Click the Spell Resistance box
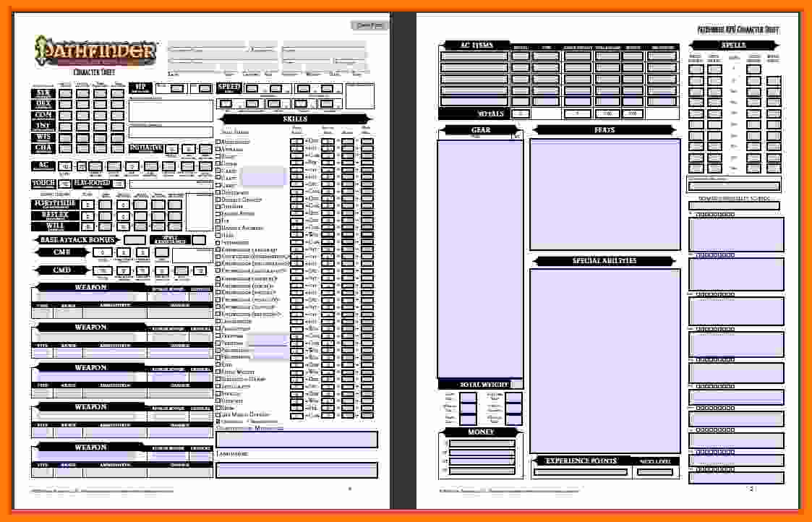Screen dimensions: 812x522 point(199,240)
